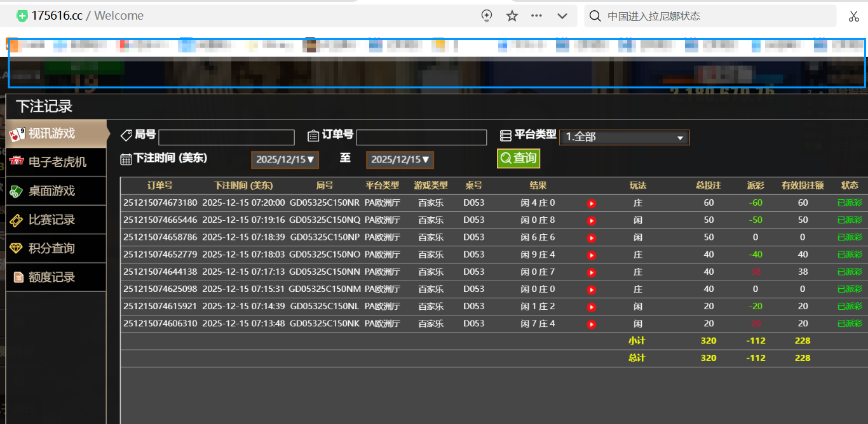
Task: Click the 局号 input field
Action: [x=226, y=137]
